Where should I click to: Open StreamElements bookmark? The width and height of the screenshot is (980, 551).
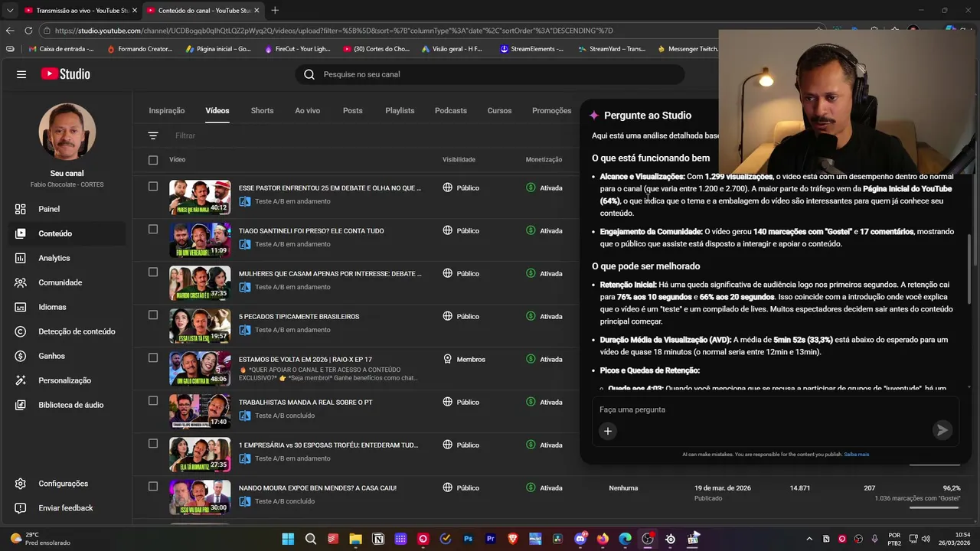coord(531,49)
